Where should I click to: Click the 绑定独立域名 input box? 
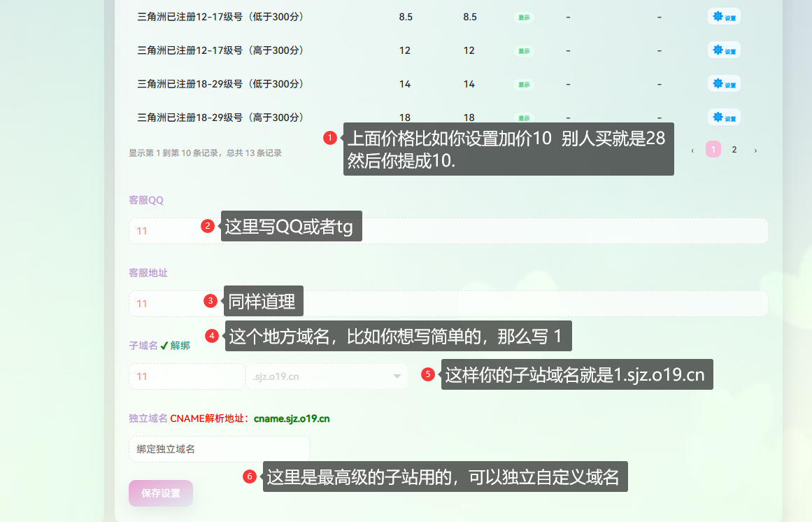point(219,449)
